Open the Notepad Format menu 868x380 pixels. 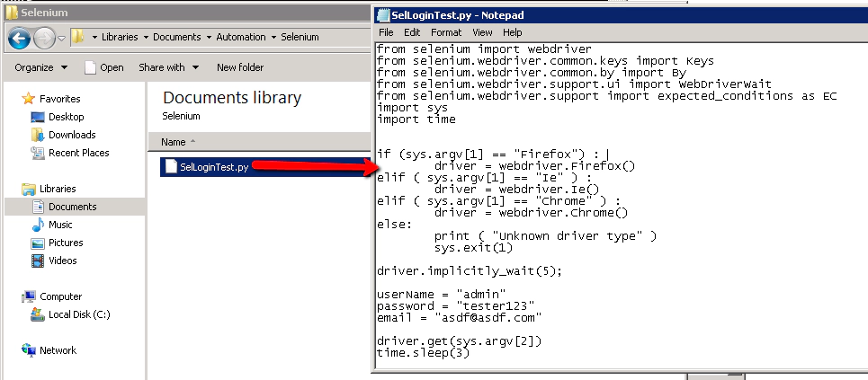[x=446, y=32]
